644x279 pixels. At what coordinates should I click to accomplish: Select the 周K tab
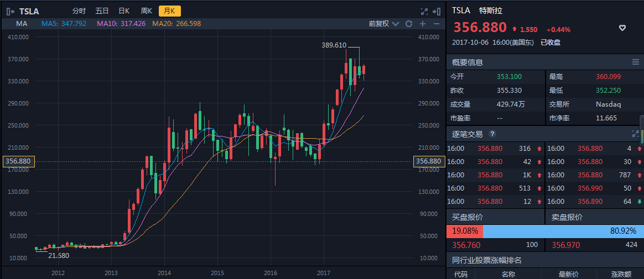[x=146, y=11]
